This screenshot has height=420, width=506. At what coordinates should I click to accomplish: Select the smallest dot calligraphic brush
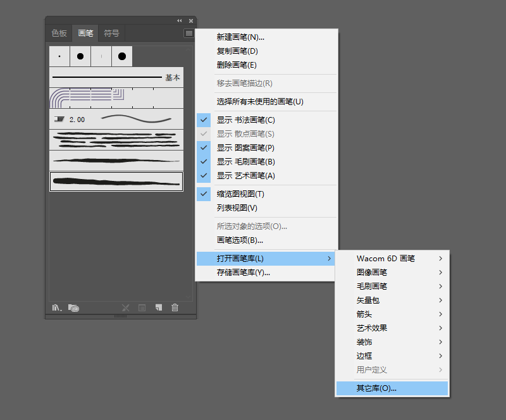(59, 56)
